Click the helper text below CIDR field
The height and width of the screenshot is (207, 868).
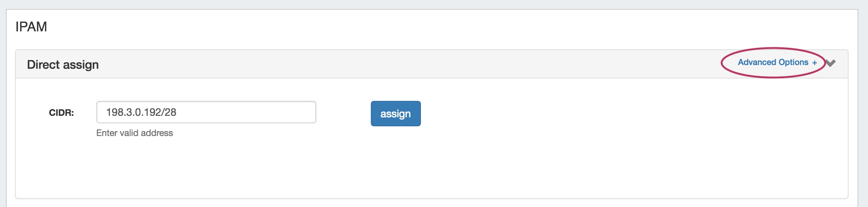point(135,133)
